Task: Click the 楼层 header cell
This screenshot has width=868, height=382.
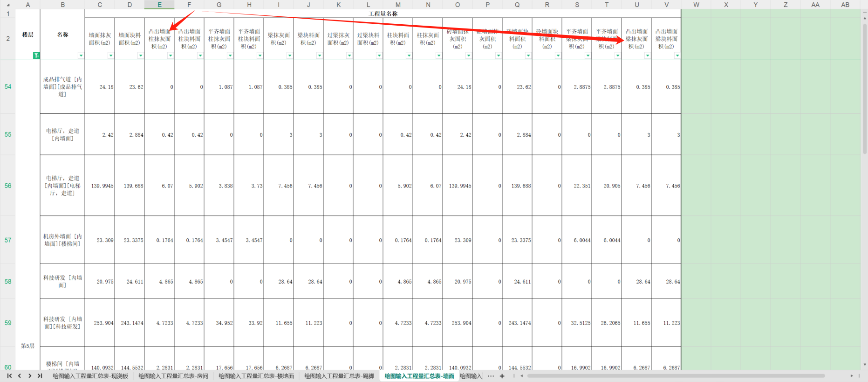Action: click(27, 35)
